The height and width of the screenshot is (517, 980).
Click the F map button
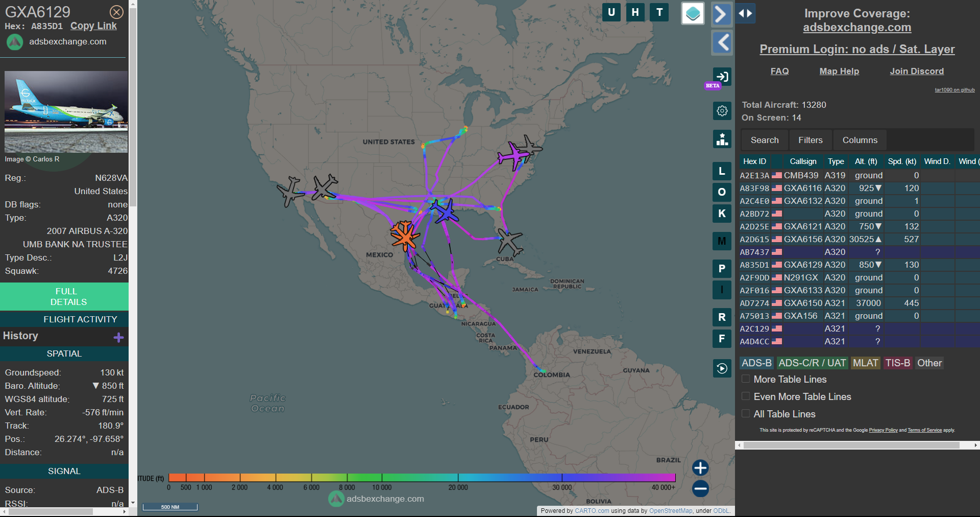pos(722,338)
